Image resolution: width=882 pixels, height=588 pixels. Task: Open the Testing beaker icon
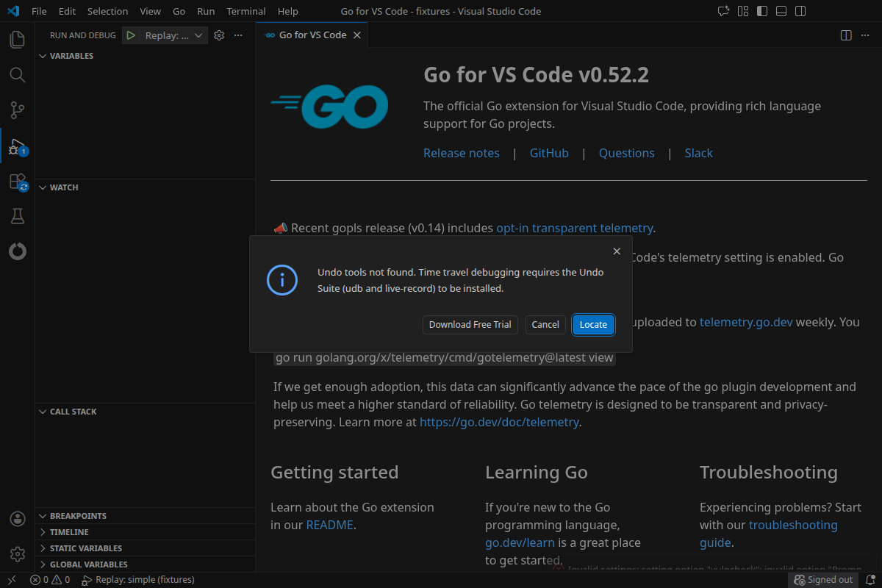tap(17, 216)
